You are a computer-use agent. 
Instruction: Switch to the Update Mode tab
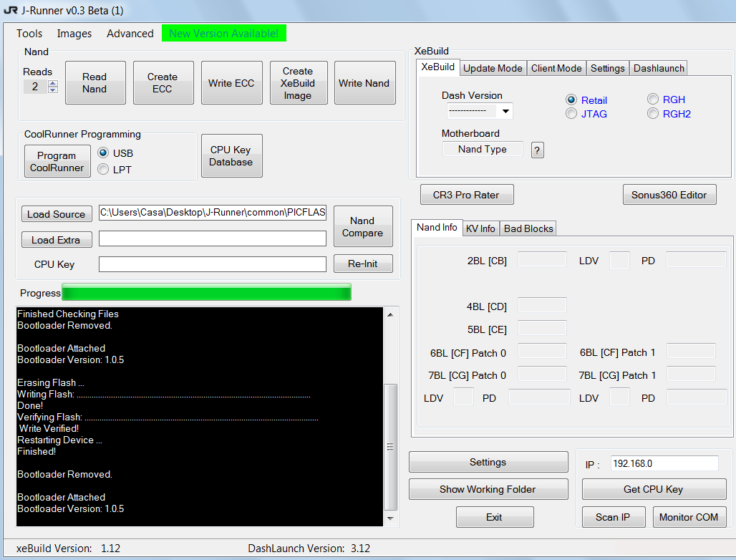(x=493, y=68)
